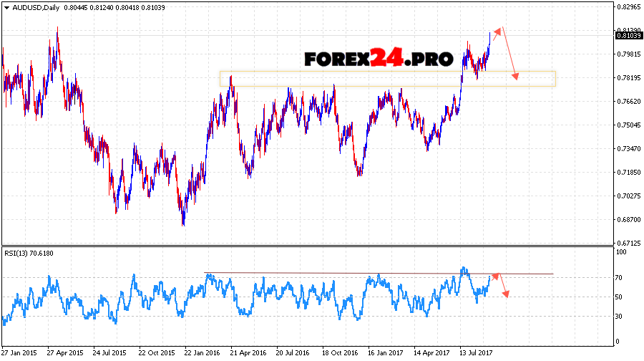
Task: Click the triangle beside the AUDUSD,Daily title
Action: click(x=6, y=7)
